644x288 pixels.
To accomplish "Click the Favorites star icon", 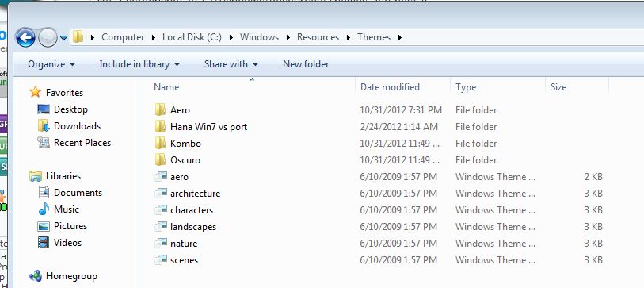I will point(36,92).
